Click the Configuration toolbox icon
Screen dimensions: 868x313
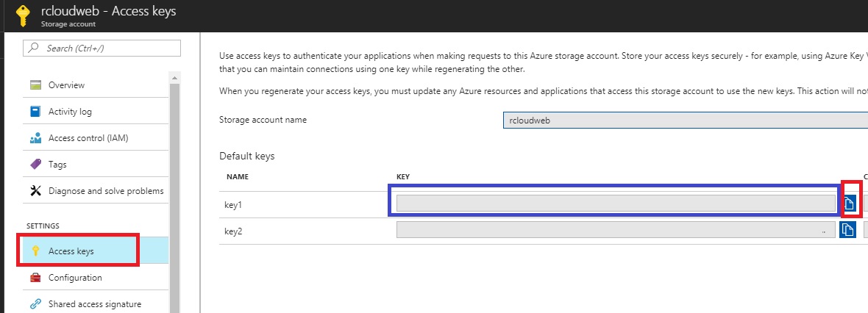click(x=35, y=278)
